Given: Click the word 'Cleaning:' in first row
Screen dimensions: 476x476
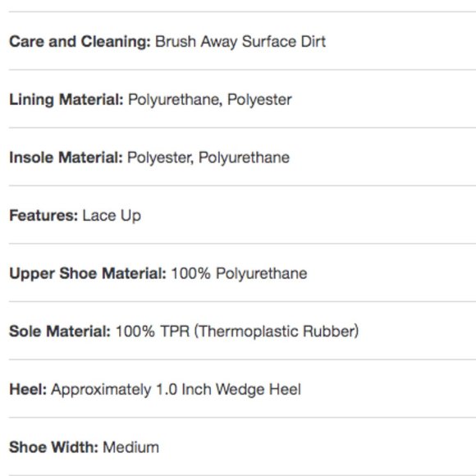Looking at the screenshot, I should click(x=116, y=42).
